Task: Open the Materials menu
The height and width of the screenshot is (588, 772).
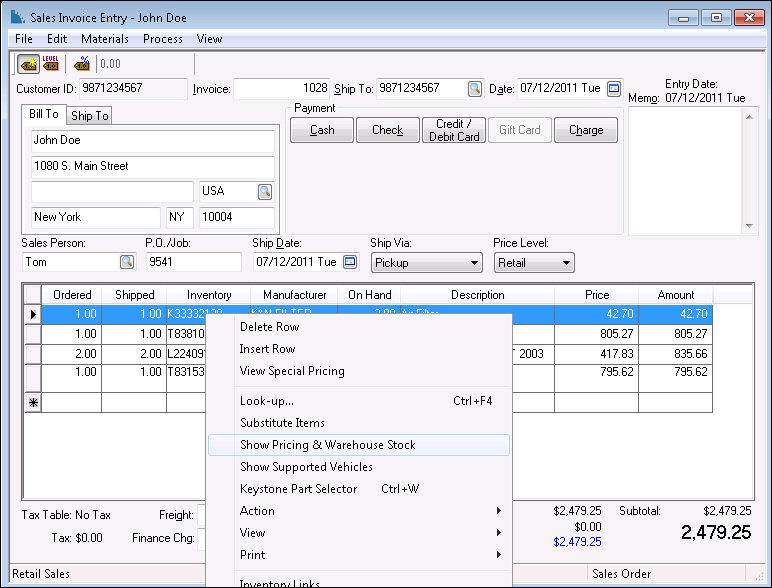Action: 104,39
